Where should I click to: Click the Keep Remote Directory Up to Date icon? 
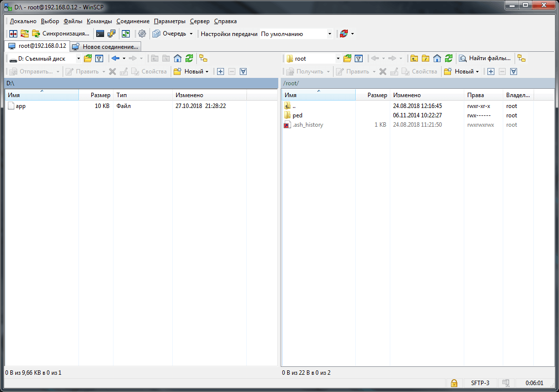(x=126, y=34)
